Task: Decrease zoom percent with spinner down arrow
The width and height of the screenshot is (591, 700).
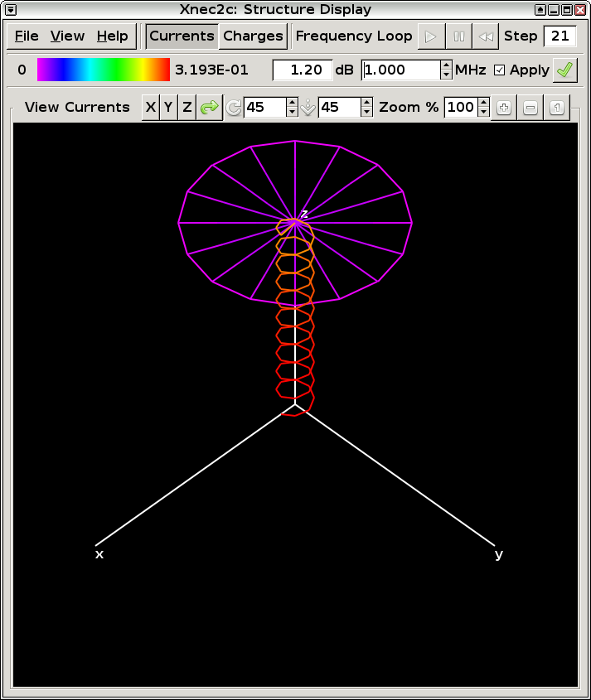Action: pyautogui.click(x=483, y=113)
